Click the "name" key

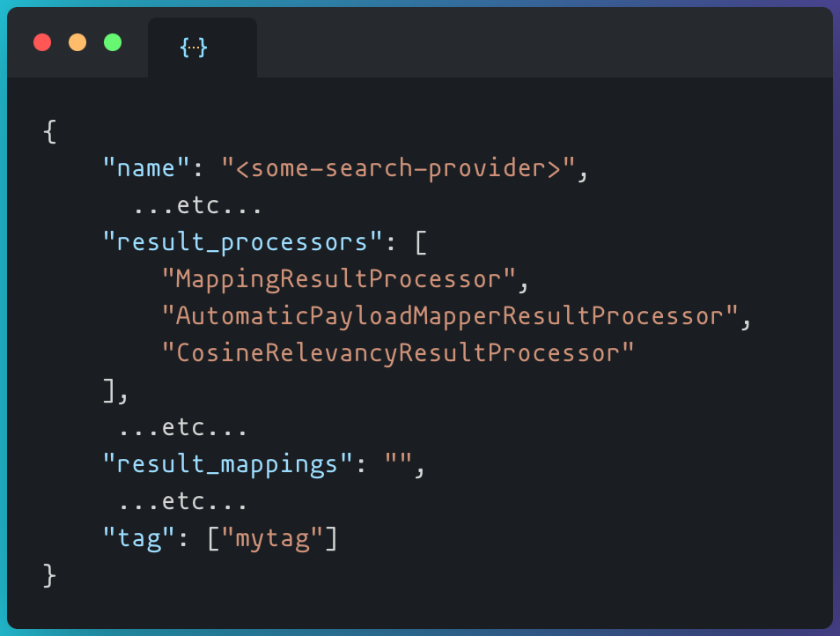pos(146,168)
